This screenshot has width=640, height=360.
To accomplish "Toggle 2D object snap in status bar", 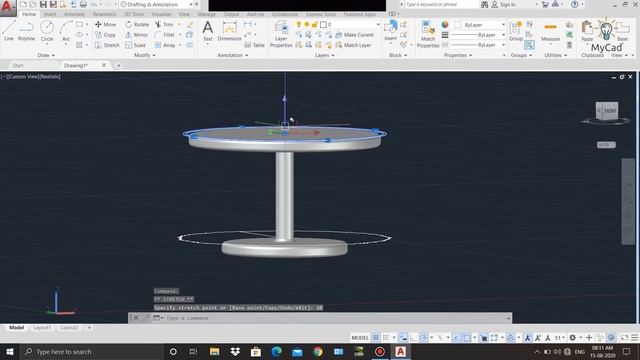I will click(x=467, y=338).
